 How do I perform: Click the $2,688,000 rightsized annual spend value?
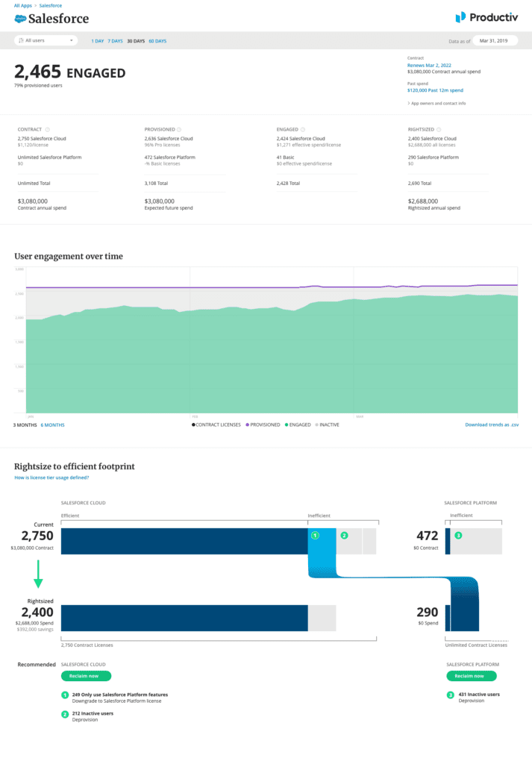tap(423, 201)
